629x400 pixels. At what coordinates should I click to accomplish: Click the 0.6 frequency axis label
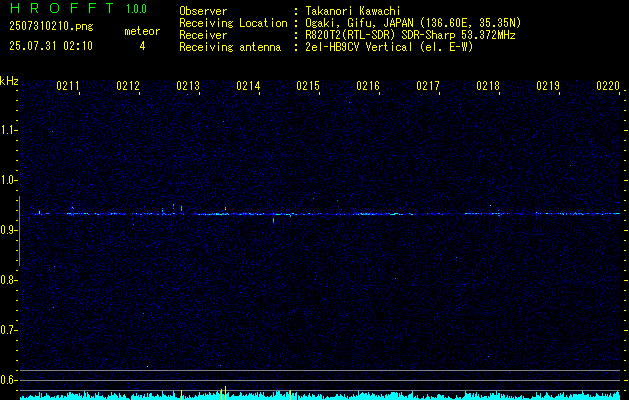tap(9, 380)
